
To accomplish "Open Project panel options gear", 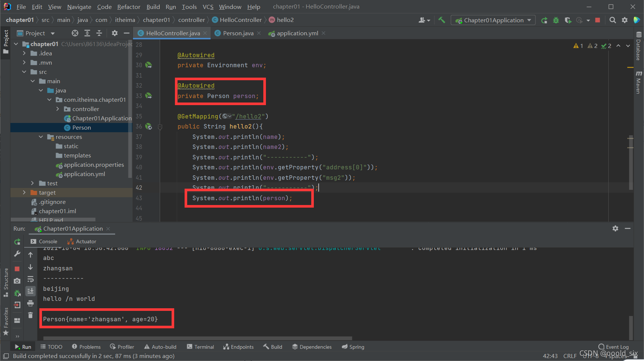I will pos(115,33).
